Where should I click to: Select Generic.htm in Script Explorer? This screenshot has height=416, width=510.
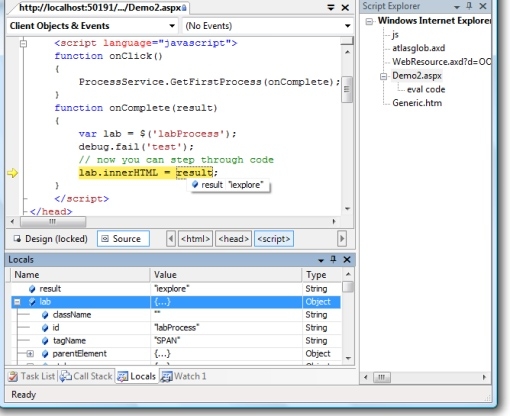coord(417,103)
